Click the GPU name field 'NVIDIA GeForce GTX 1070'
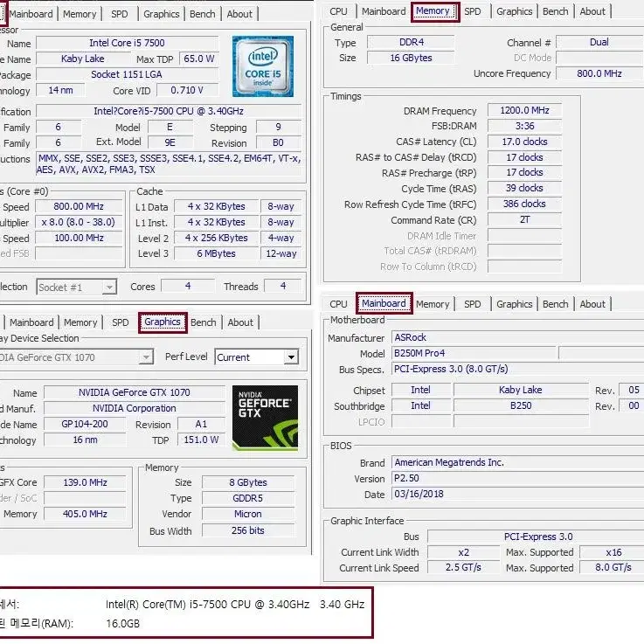Image resolution: width=644 pixels, height=644 pixels. (x=135, y=392)
